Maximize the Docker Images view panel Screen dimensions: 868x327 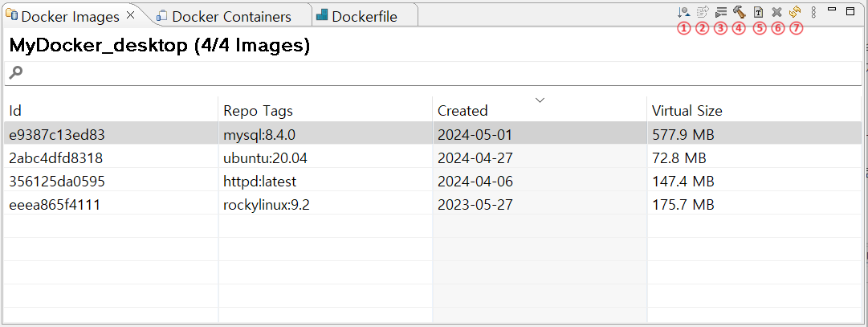(x=850, y=11)
